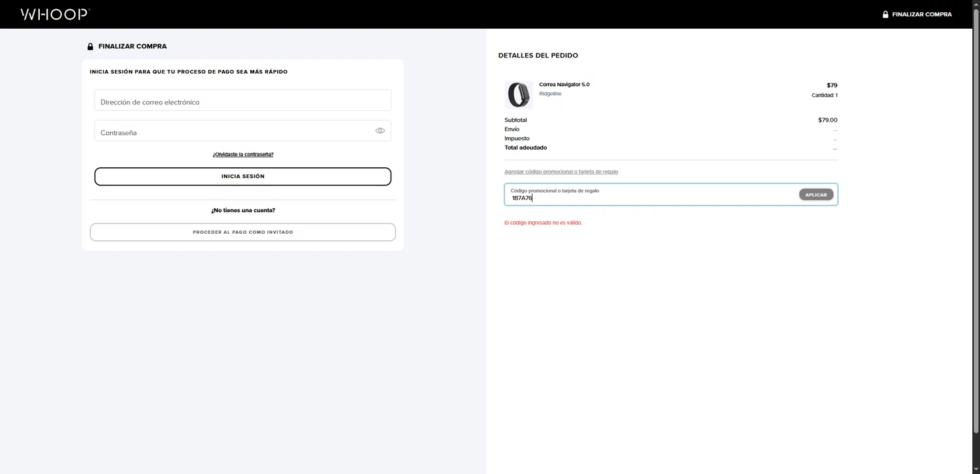
Task: Click the Cantidad: 1 text
Action: pos(825,95)
